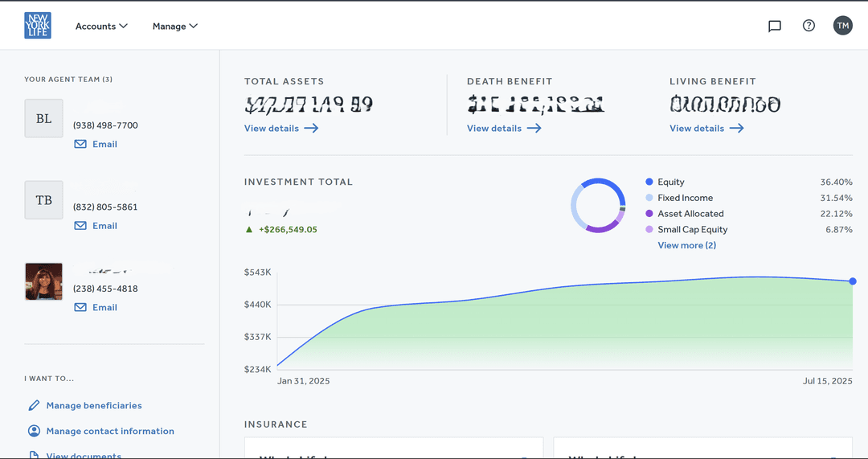Image resolution: width=868 pixels, height=459 pixels.
Task: Open the TM profile avatar menu
Action: tap(842, 26)
